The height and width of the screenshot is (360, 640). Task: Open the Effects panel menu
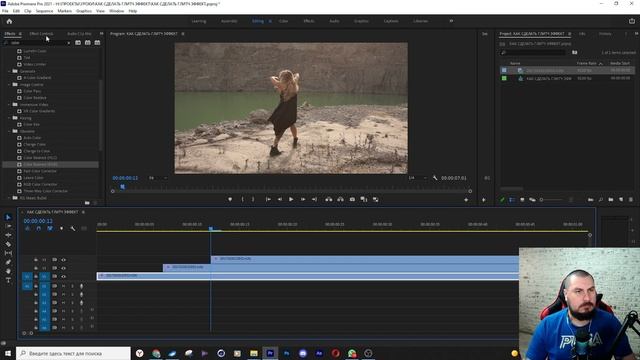pos(20,34)
